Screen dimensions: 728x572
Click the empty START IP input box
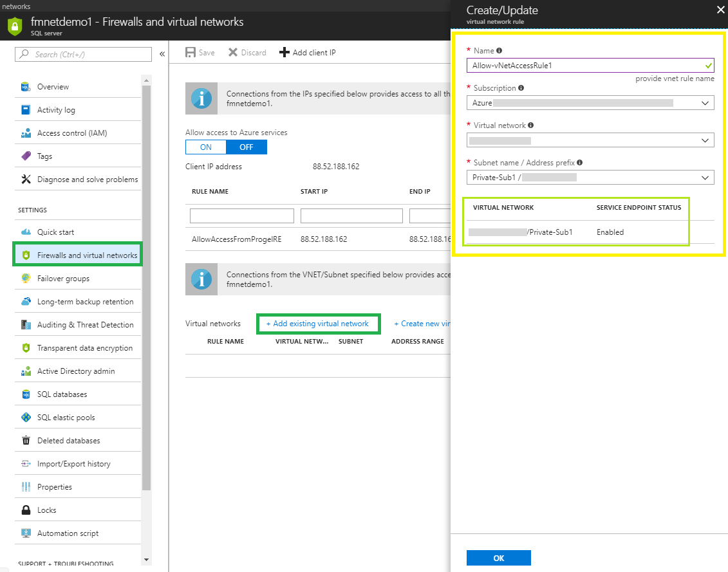[351, 216]
